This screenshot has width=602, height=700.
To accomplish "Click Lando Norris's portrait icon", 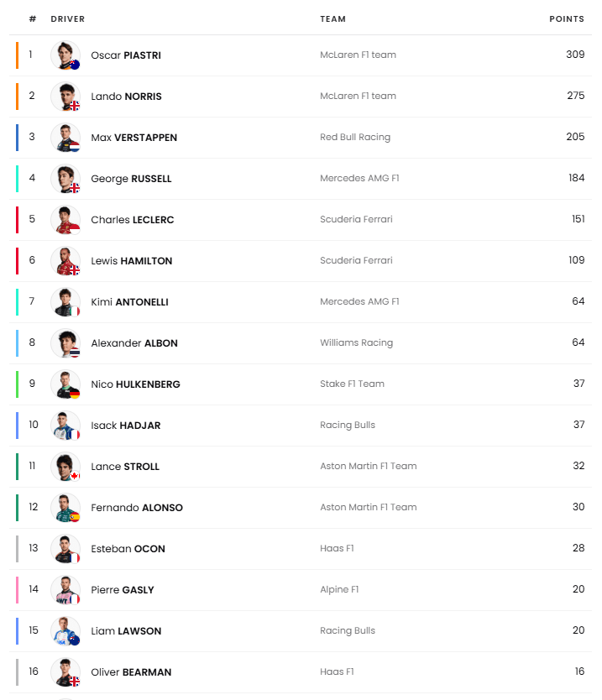I will pyautogui.click(x=65, y=97).
